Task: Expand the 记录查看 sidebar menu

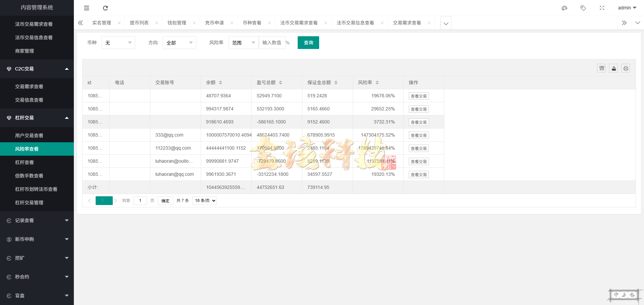Action: coord(37,220)
